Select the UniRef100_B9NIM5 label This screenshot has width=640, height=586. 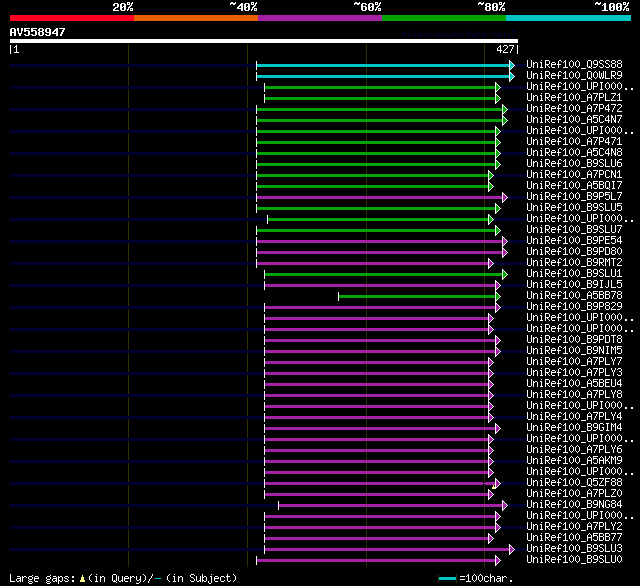[574, 351]
